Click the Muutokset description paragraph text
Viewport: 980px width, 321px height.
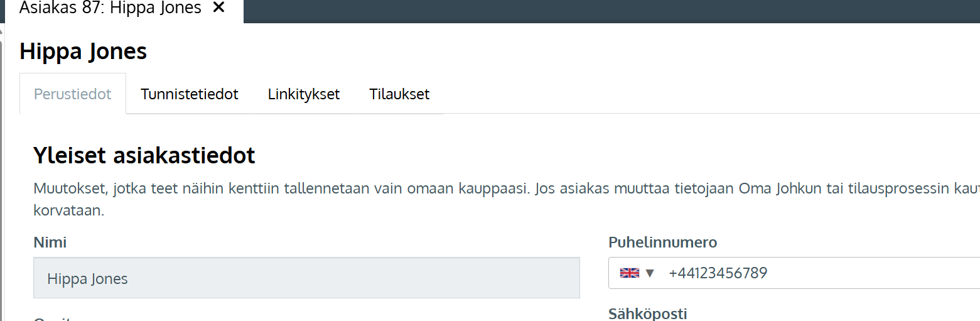pyautogui.click(x=506, y=199)
